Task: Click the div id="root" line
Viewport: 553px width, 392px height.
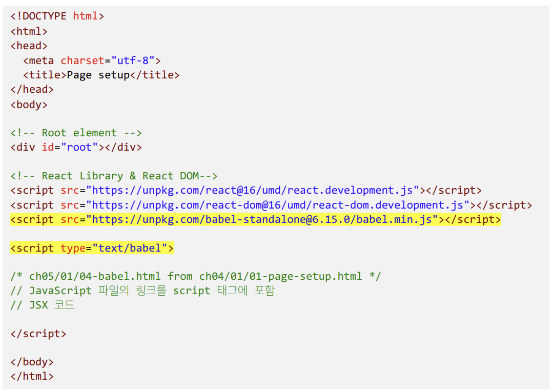Action: (x=76, y=147)
